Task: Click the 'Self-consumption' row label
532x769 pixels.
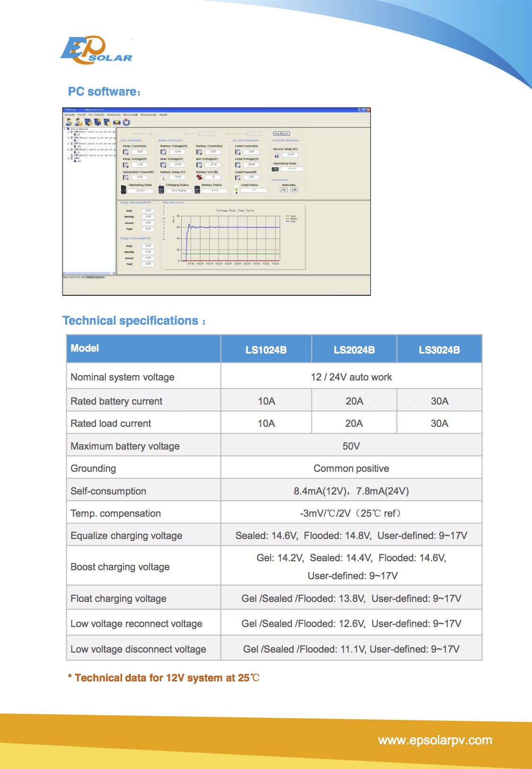Action: coord(108,491)
